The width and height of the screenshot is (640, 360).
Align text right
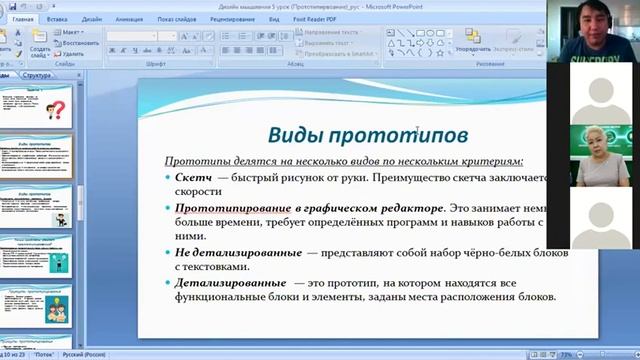click(249, 51)
